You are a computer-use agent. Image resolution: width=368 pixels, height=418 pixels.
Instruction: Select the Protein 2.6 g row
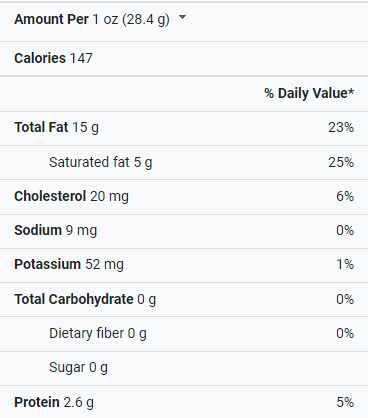pyautogui.click(x=184, y=402)
